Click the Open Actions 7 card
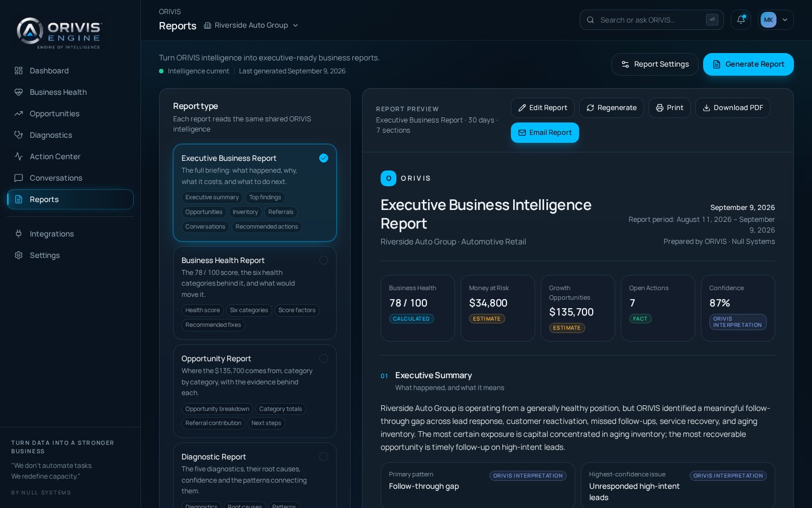This screenshot has height=508, width=812. pos(658,308)
